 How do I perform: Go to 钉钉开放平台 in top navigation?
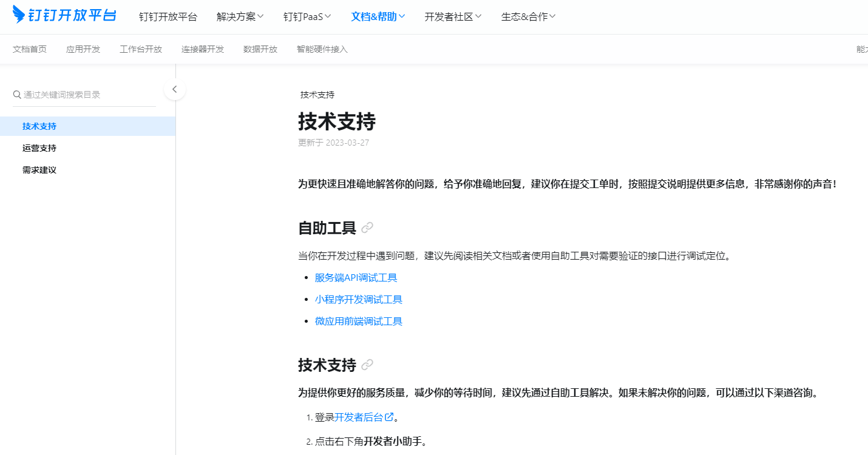point(168,17)
